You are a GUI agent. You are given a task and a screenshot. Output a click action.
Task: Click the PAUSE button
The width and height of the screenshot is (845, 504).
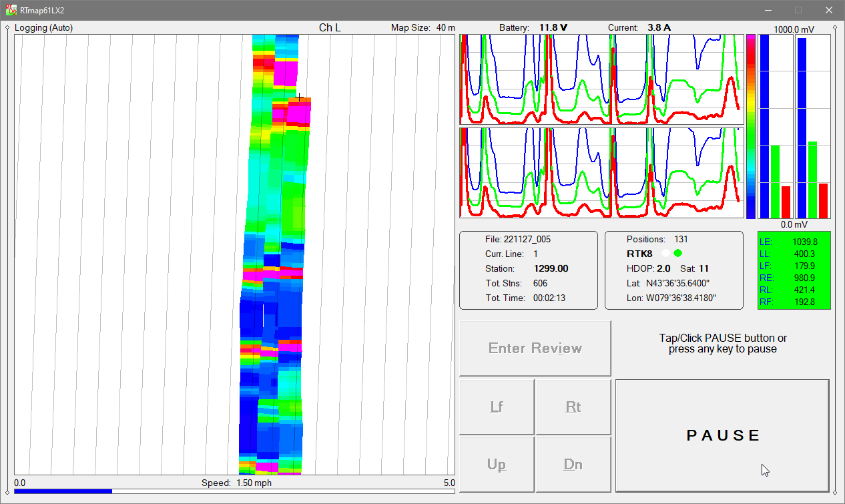(x=722, y=435)
